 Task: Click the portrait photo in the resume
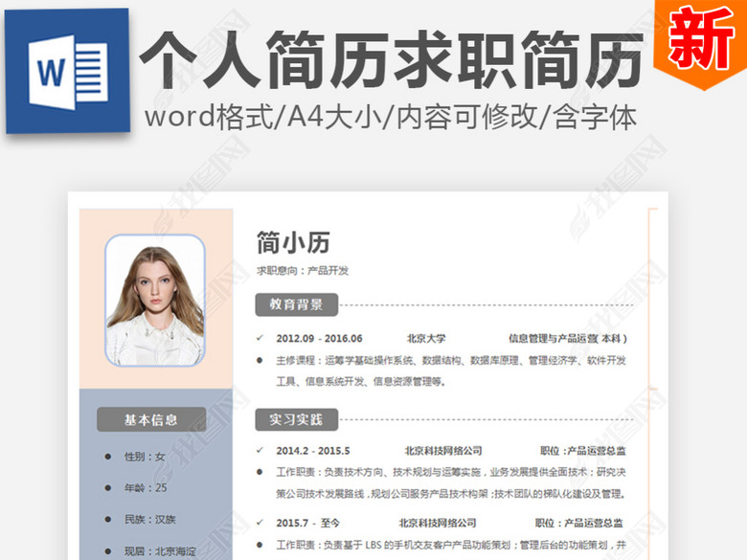point(155,301)
